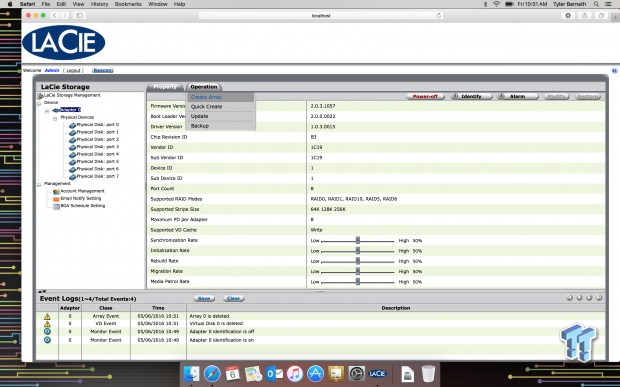This screenshot has height=387, width=620.
Task: Click the LaCie logo banner
Action: (64, 43)
